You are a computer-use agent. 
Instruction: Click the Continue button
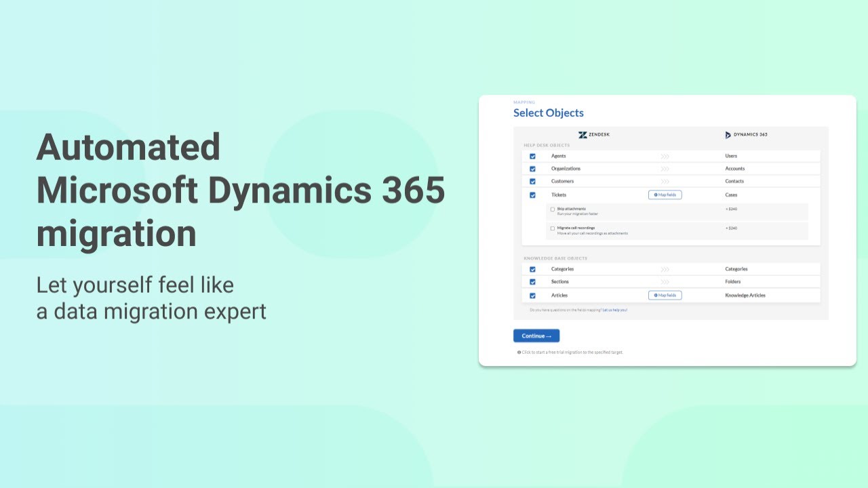[536, 335]
